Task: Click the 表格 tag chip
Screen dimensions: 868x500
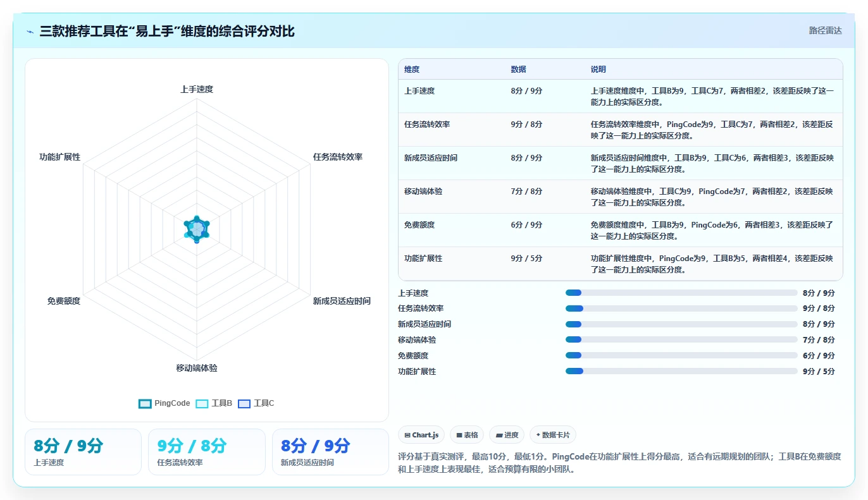Action: tap(467, 435)
